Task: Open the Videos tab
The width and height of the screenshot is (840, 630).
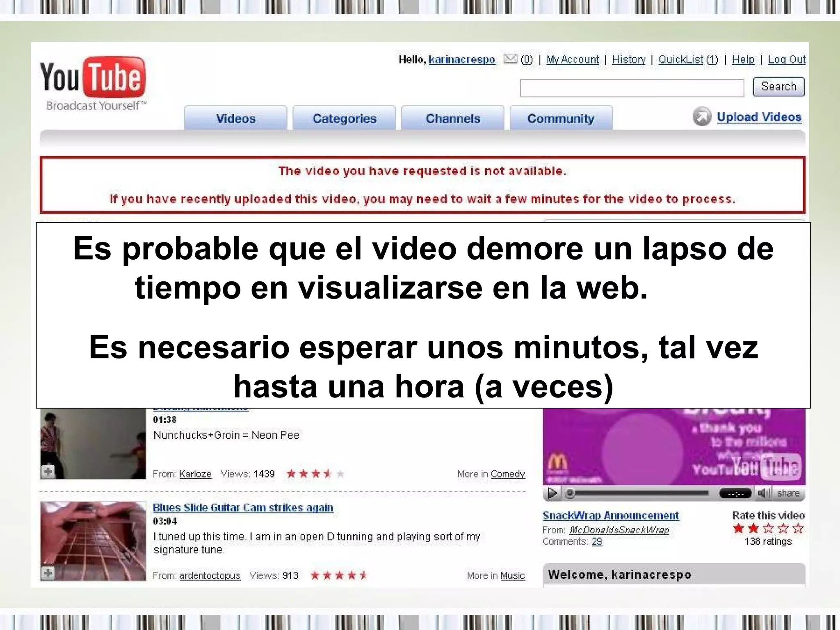Action: (x=236, y=118)
